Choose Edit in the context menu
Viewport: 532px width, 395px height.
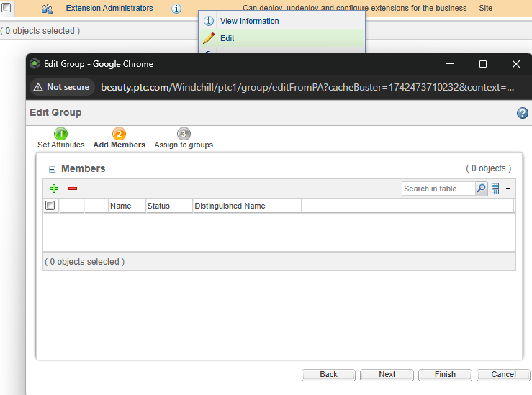pos(281,38)
